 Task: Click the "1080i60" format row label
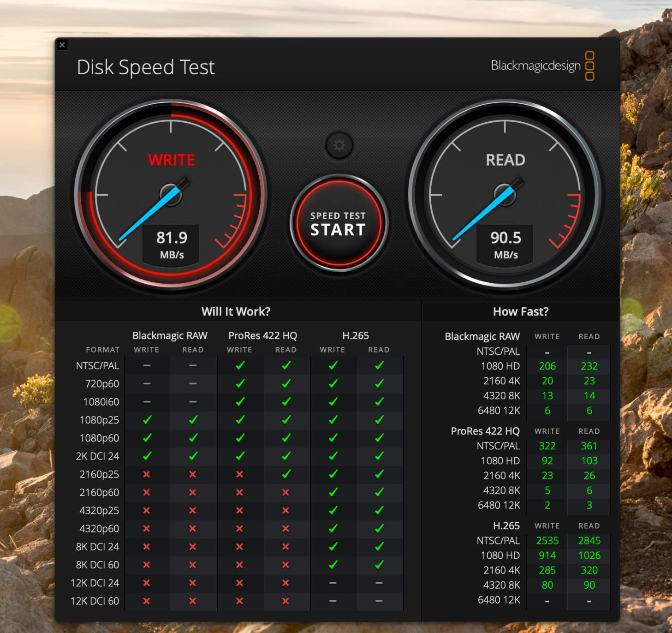(101, 402)
